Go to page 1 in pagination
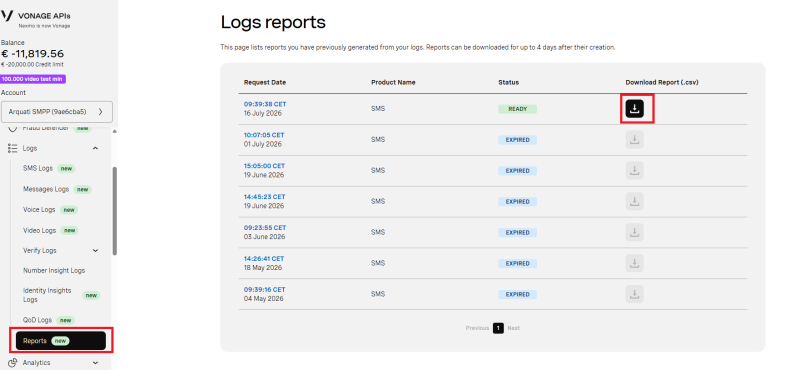The height and width of the screenshot is (370, 800). click(498, 328)
